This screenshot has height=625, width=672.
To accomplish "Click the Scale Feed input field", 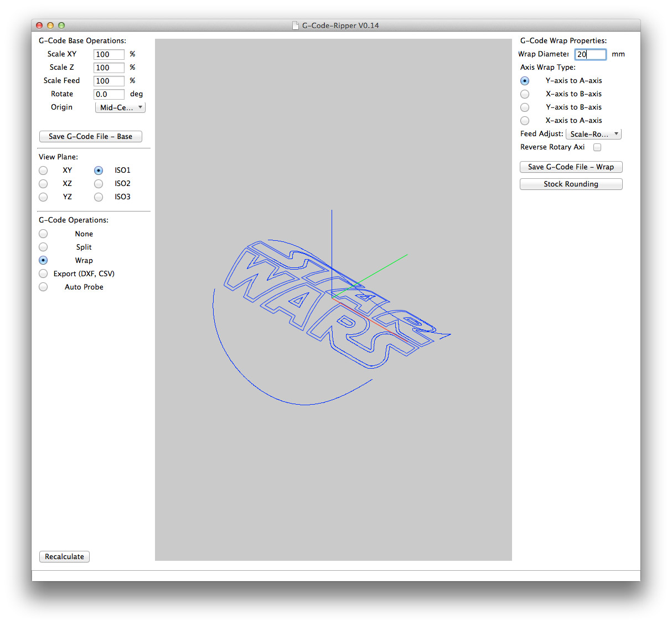I will click(108, 81).
